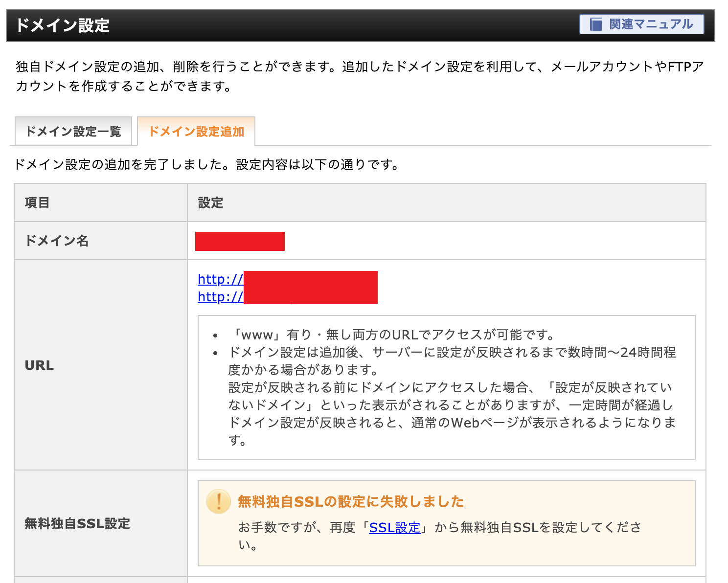This screenshot has height=583, width=728.
Task: Open the first http:// URL link
Action: coord(220,279)
